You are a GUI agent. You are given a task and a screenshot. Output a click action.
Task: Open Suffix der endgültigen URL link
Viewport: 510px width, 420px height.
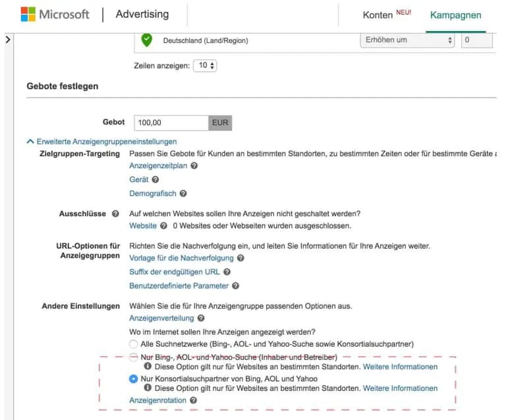point(175,272)
